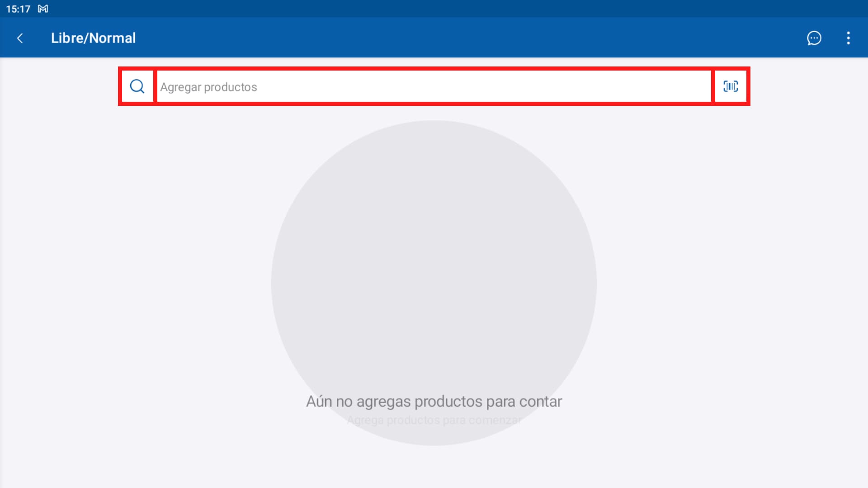Screen dimensions: 868x488
Task: Select the Libre/Normal title bar
Action: point(94,38)
